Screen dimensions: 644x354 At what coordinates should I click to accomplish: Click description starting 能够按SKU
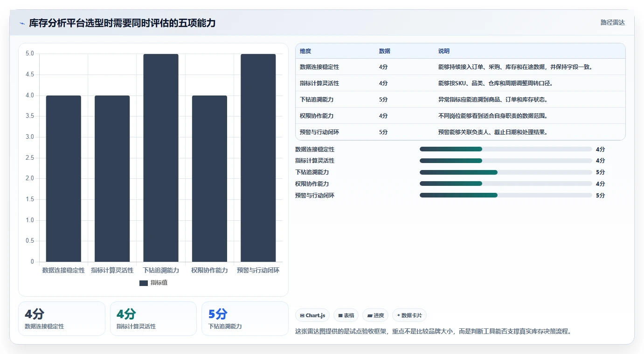496,83
